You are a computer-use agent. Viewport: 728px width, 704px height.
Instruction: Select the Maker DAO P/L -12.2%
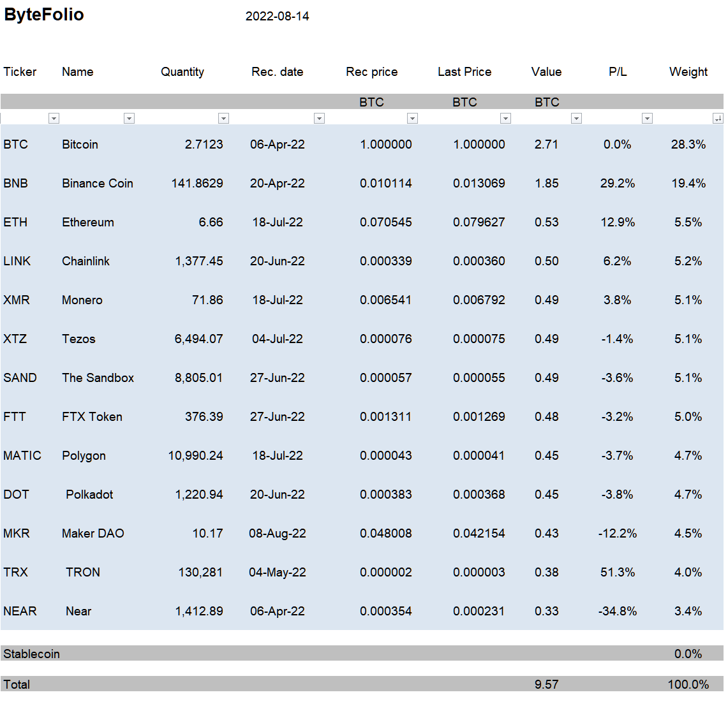point(618,534)
